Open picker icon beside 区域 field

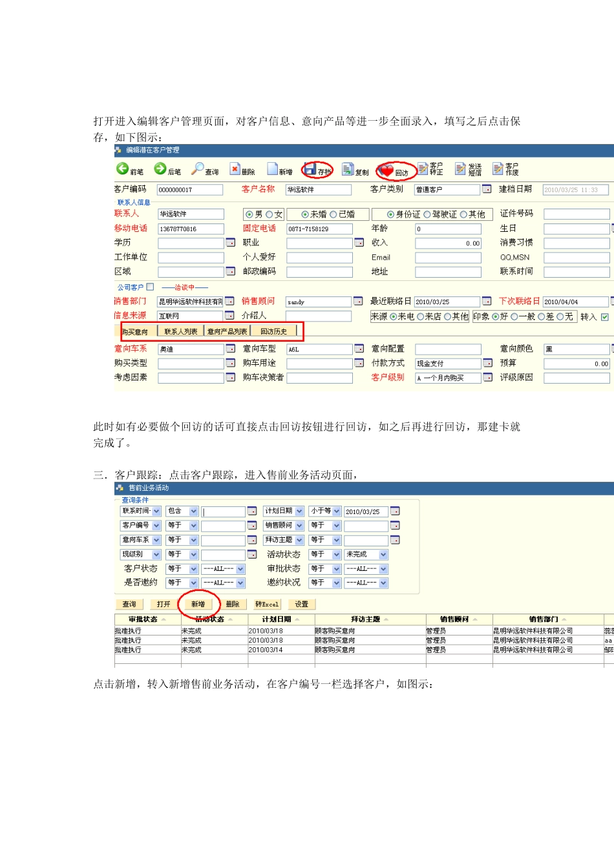[x=230, y=272]
